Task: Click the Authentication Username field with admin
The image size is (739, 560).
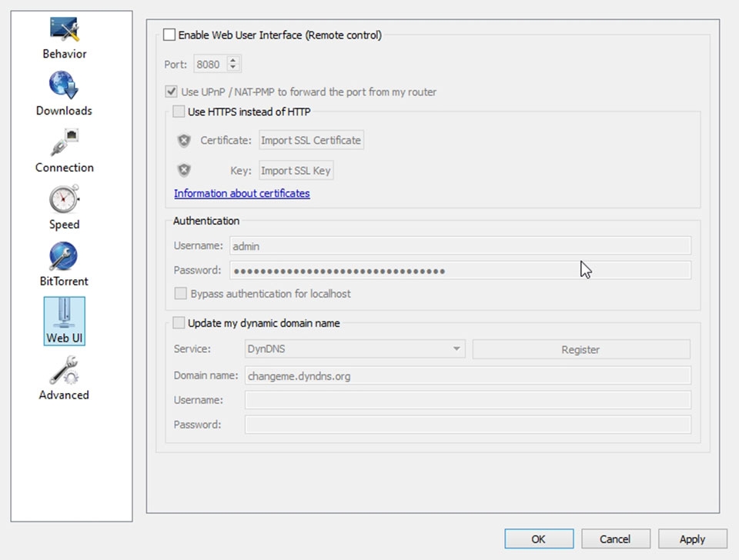Action: (x=460, y=246)
